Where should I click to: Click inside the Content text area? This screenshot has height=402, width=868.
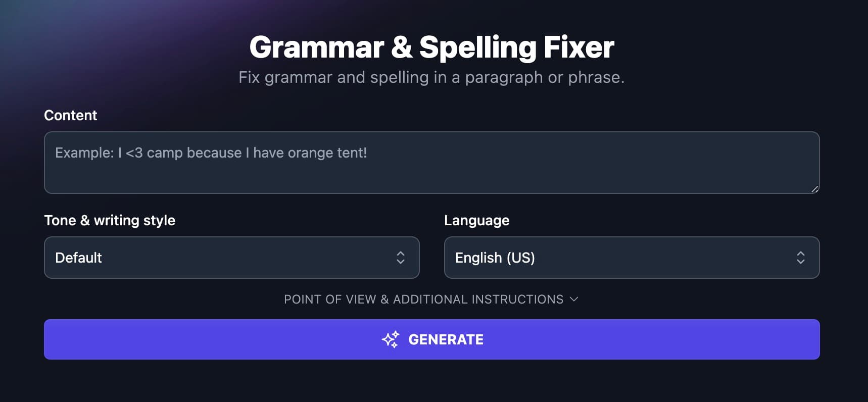point(431,163)
